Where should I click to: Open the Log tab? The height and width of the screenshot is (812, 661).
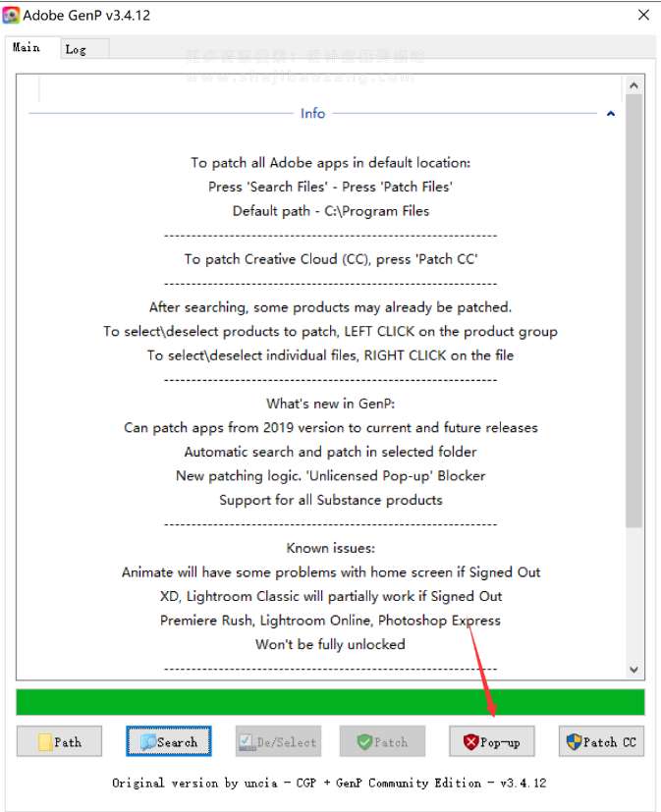pyautogui.click(x=84, y=49)
